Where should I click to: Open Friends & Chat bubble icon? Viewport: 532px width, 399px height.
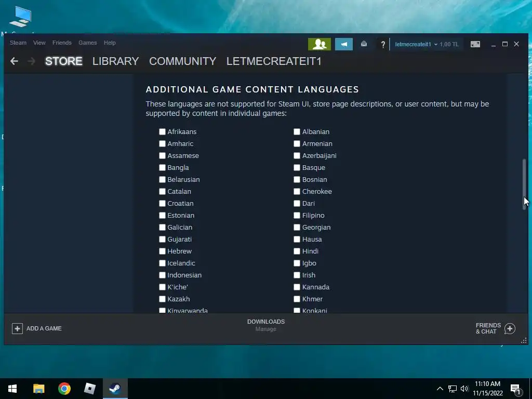click(510, 328)
